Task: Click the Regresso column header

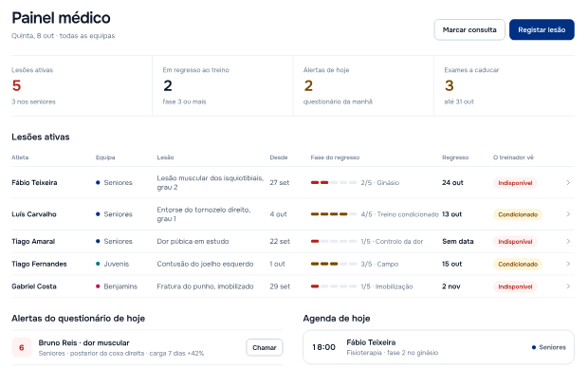Action: point(455,157)
